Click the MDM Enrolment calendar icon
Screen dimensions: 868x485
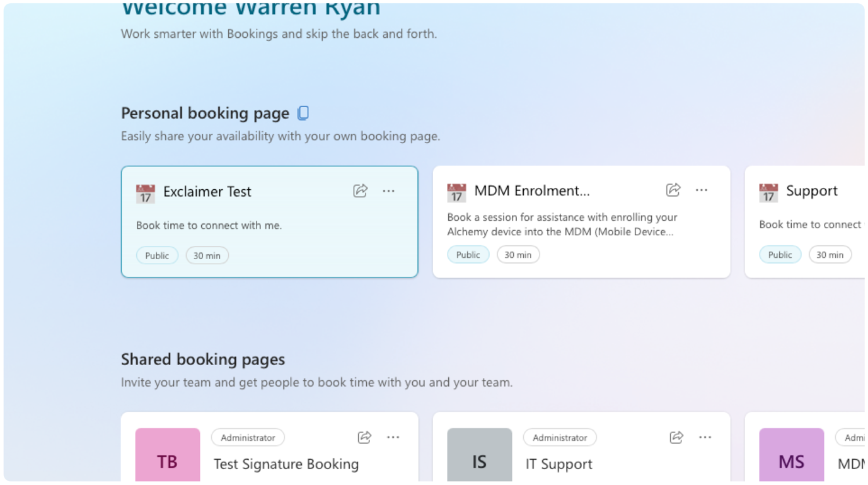(456, 192)
